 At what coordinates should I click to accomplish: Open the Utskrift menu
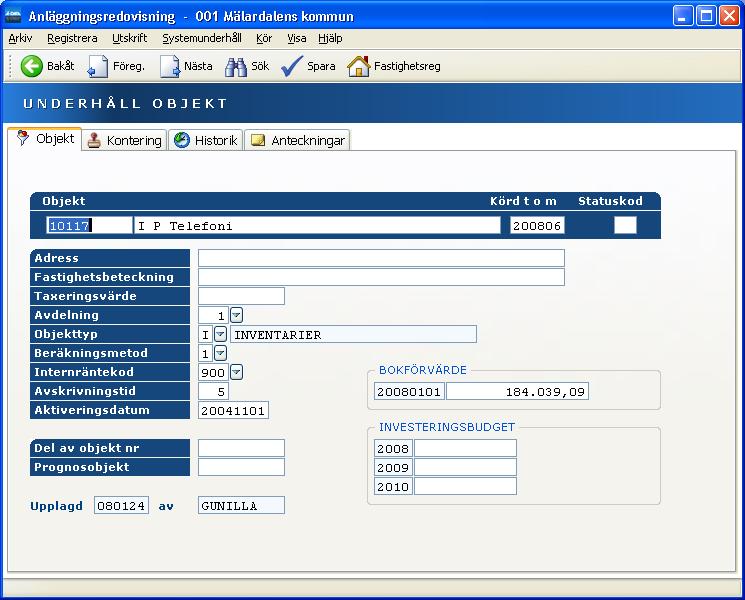(130, 38)
